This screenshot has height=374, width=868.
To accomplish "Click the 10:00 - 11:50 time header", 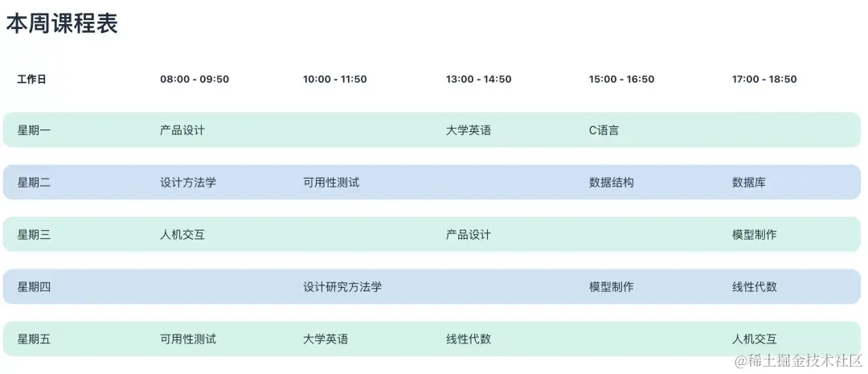I will pos(334,79).
